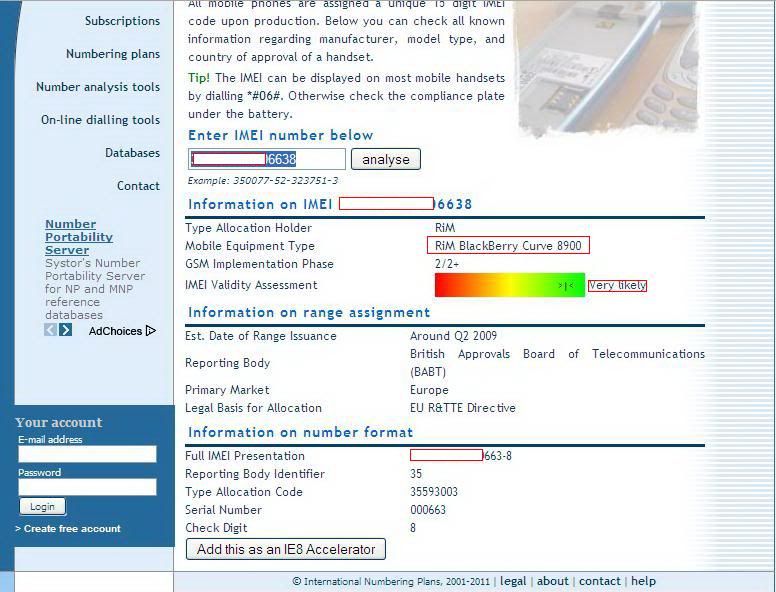Click the mobile phone header image
This screenshot has width=776, height=592.
(x=608, y=67)
